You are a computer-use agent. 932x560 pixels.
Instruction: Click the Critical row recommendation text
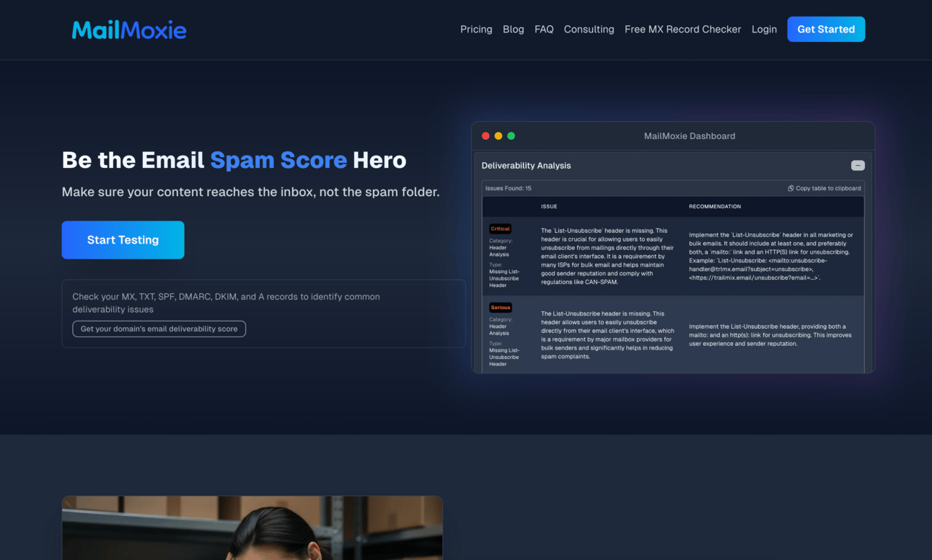coord(771,257)
